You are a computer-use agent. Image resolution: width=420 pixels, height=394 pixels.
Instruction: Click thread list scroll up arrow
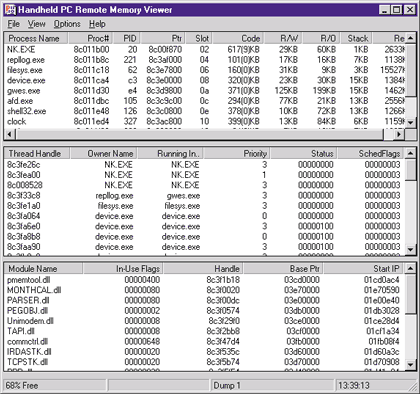click(x=411, y=153)
